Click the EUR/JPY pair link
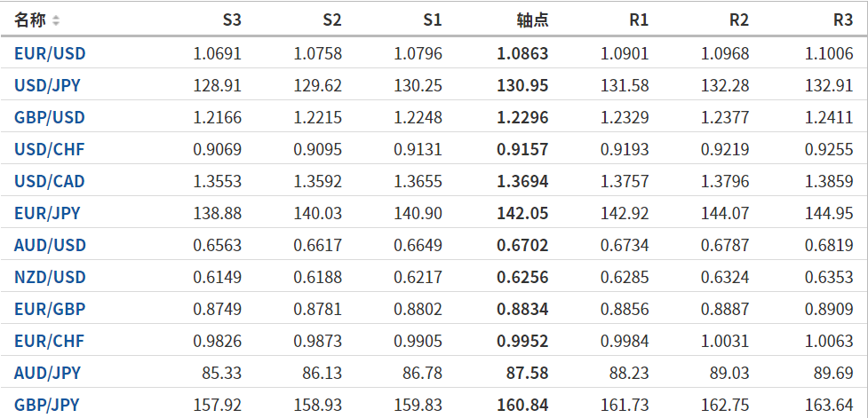The height and width of the screenshot is (418, 868). click(x=47, y=213)
